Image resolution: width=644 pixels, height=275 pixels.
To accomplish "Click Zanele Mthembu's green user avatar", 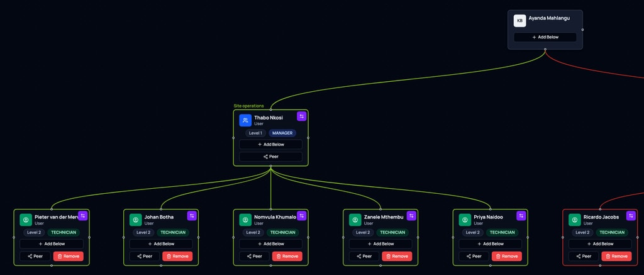I will (x=355, y=220).
